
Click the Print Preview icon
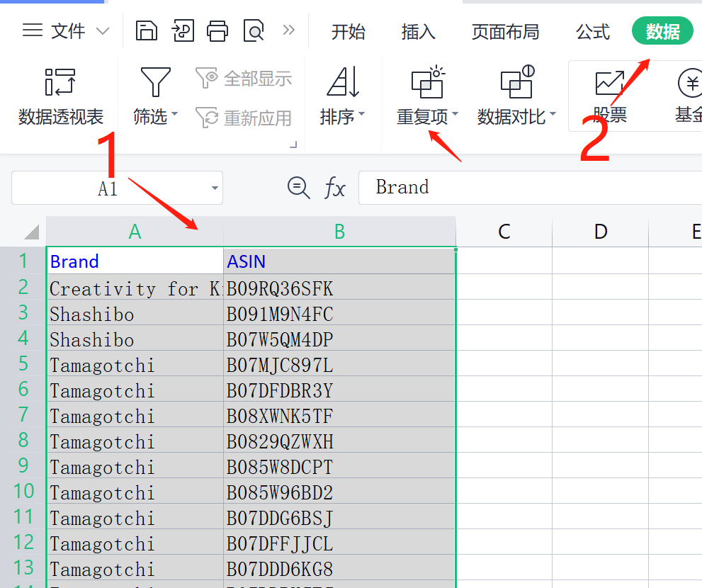click(x=254, y=31)
